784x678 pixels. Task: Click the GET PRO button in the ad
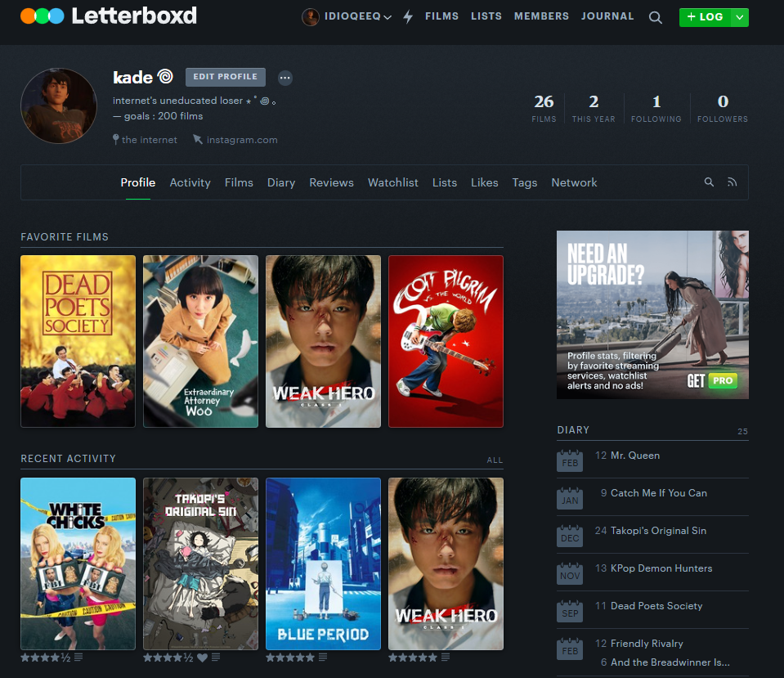[712, 381]
